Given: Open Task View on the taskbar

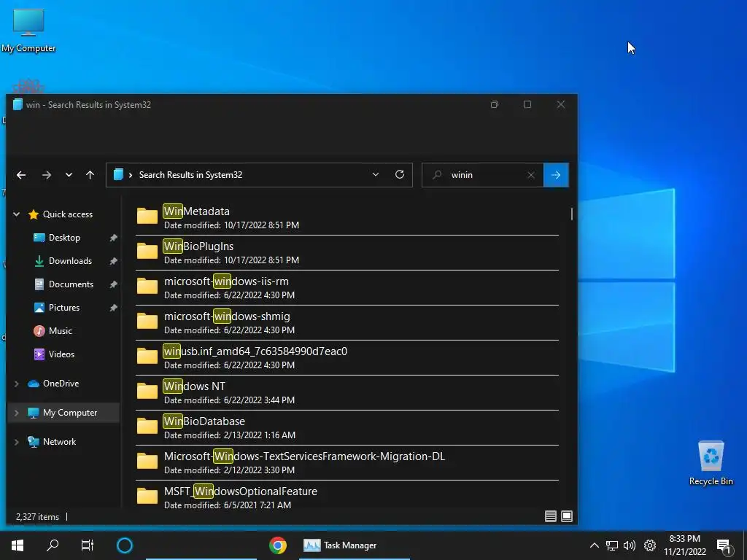Looking at the screenshot, I should click(88, 545).
